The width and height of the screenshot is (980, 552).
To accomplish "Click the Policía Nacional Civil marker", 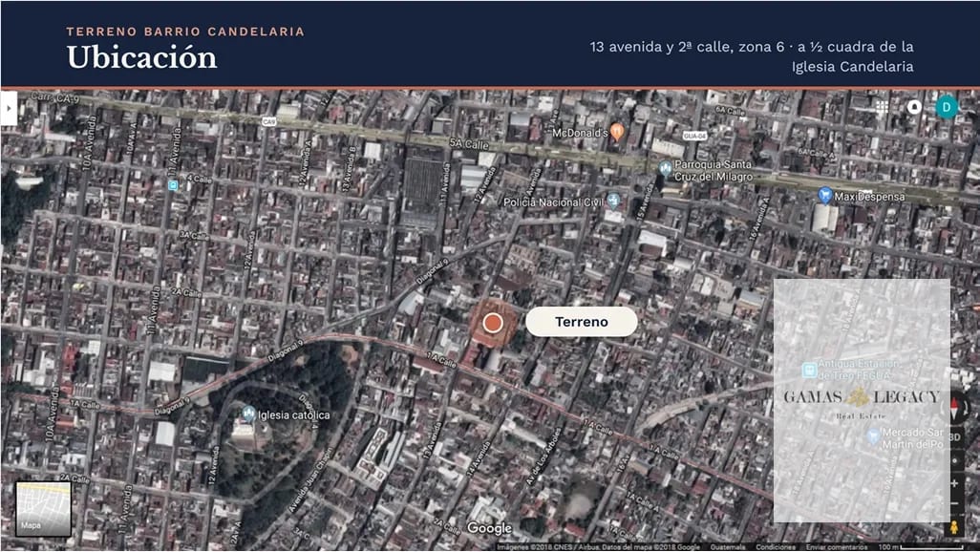I will pyautogui.click(x=614, y=200).
